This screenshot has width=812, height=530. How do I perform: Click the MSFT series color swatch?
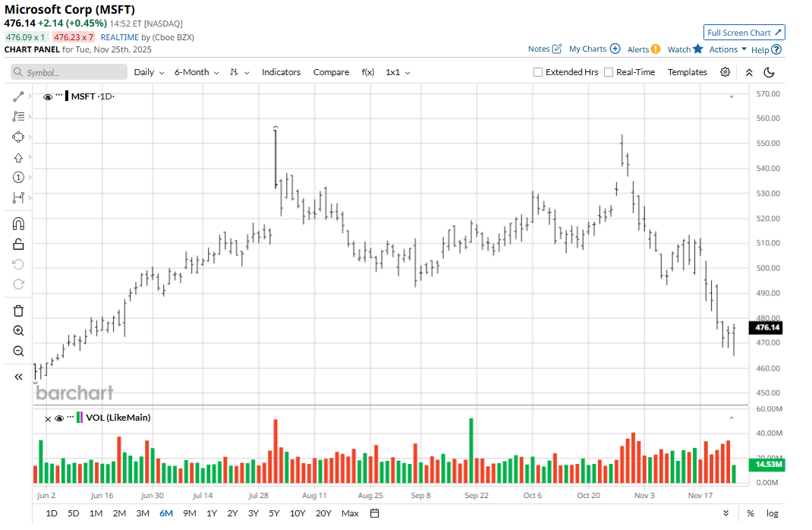point(67,96)
